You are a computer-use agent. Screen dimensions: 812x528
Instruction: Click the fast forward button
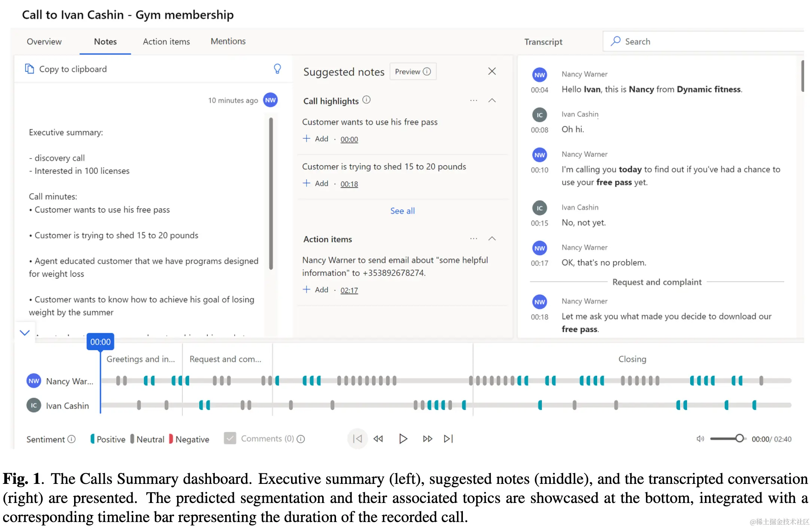pyautogui.click(x=427, y=439)
